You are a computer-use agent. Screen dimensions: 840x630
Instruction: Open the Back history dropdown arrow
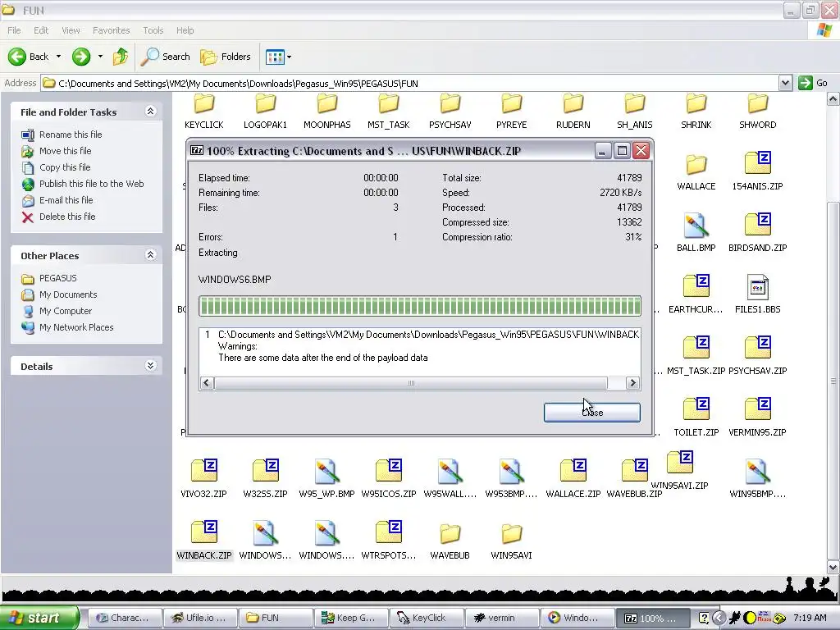[58, 57]
